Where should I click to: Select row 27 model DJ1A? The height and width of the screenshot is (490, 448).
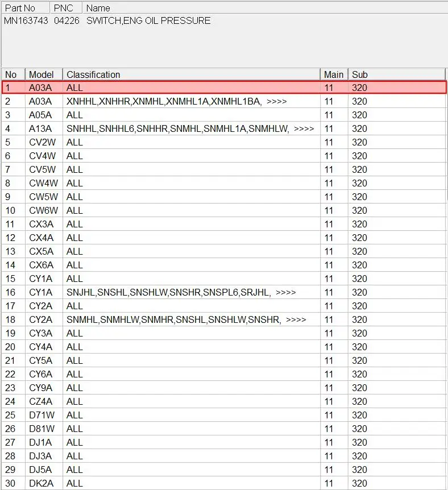click(x=40, y=442)
